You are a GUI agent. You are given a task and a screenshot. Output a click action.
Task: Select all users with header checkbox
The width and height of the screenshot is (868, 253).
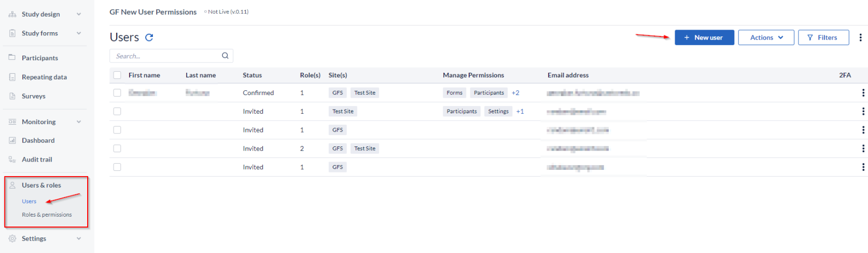[117, 75]
